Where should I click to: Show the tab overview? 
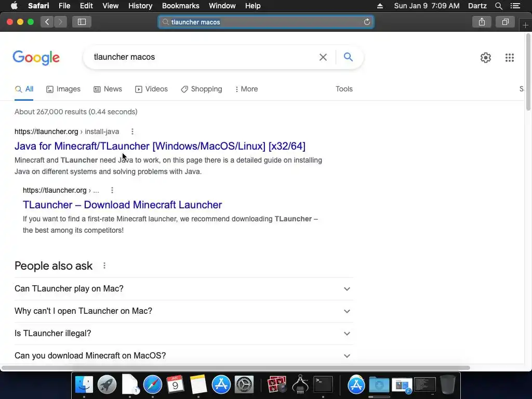[505, 22]
